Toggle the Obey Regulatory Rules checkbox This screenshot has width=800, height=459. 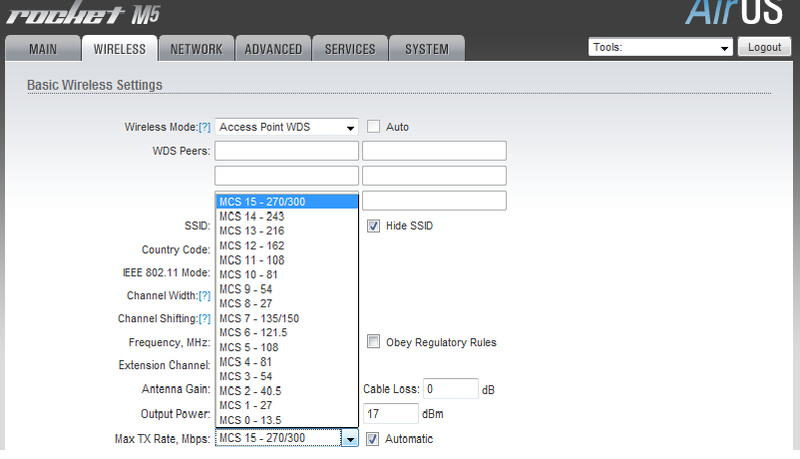click(373, 341)
